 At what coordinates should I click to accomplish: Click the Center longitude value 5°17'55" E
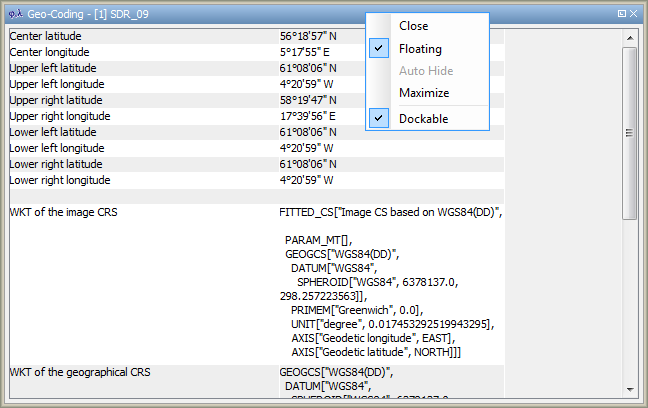click(304, 52)
